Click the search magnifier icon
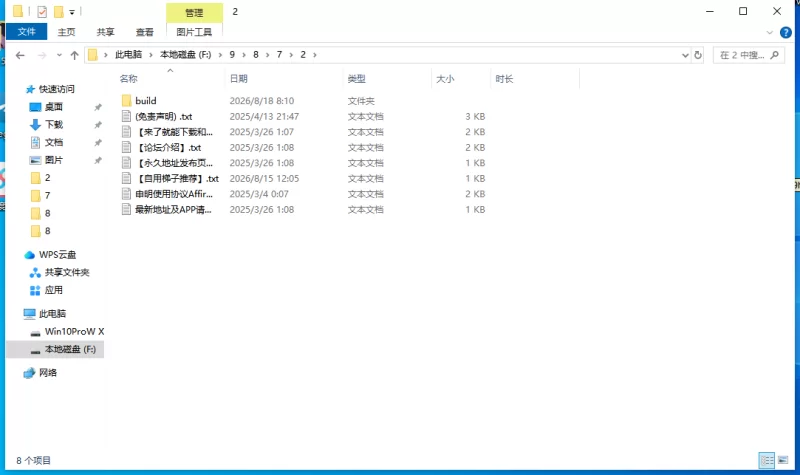This screenshot has width=800, height=475. pos(775,55)
